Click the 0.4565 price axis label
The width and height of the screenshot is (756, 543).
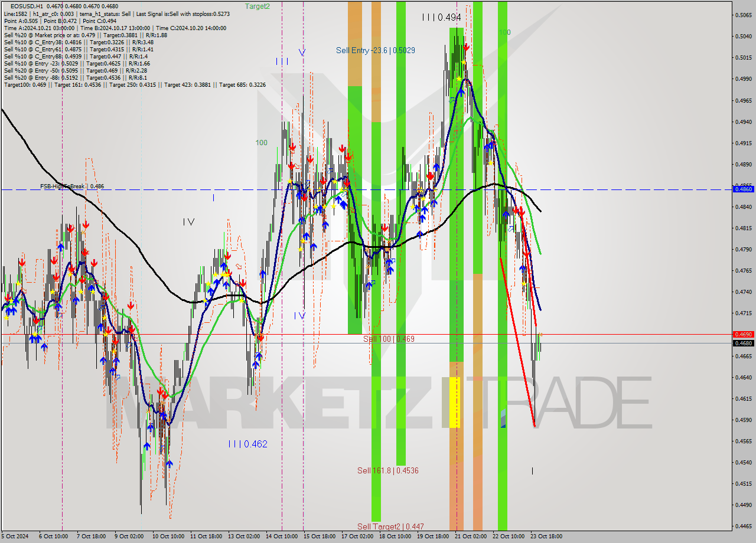click(742, 441)
